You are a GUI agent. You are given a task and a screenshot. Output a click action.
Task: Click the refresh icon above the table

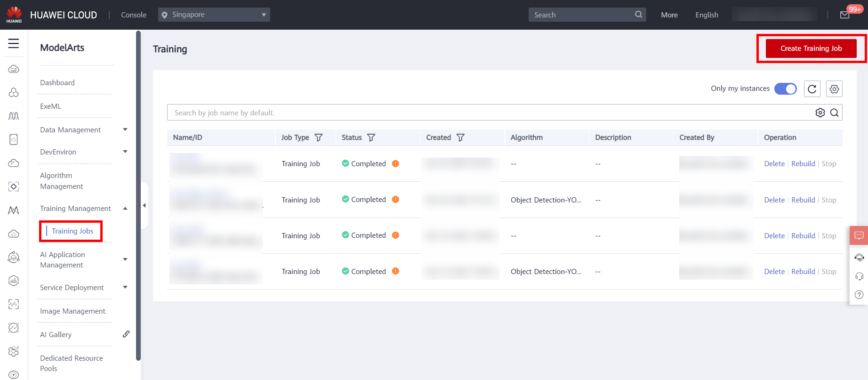click(x=812, y=89)
